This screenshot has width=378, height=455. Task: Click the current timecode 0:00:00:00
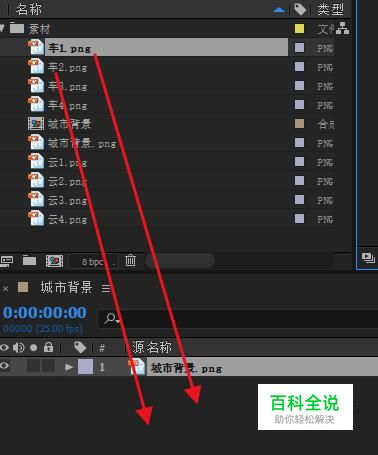[45, 313]
